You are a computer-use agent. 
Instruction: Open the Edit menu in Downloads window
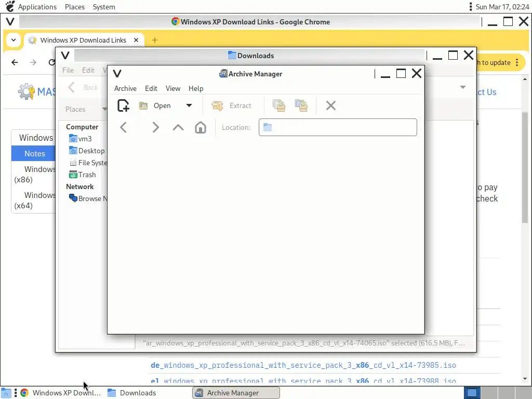88,70
